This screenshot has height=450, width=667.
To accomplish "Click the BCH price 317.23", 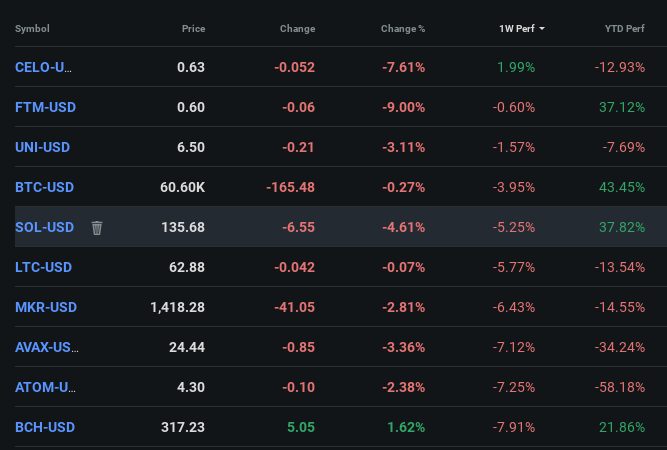I will coord(183,427).
